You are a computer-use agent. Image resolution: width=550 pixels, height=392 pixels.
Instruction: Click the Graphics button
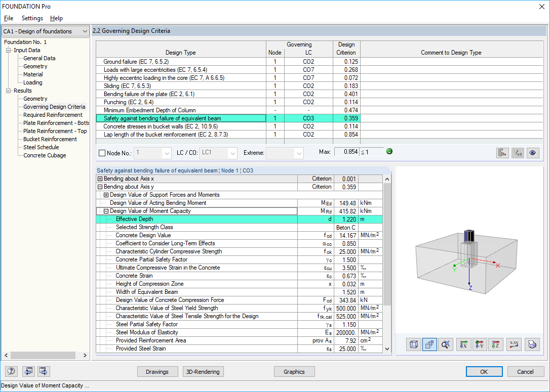[x=294, y=372]
